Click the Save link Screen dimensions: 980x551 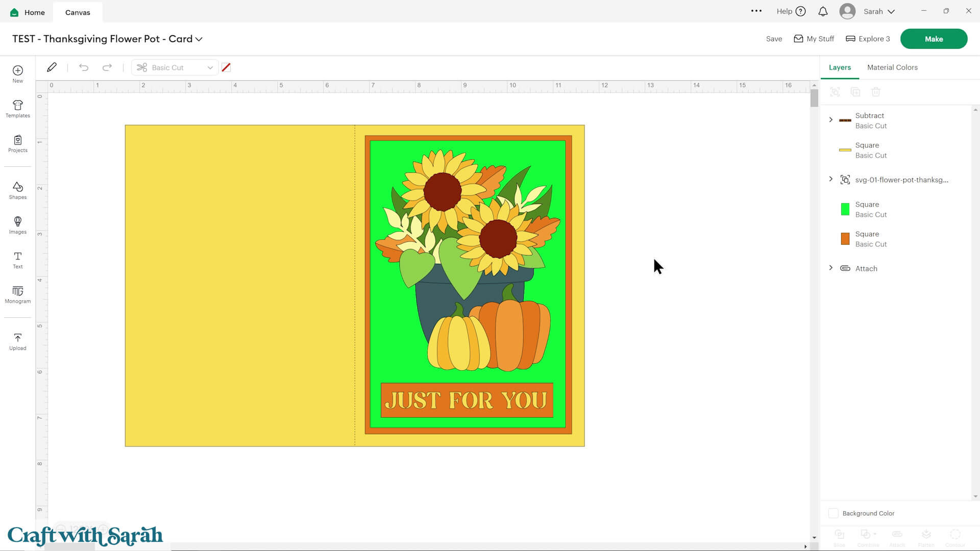pos(774,39)
